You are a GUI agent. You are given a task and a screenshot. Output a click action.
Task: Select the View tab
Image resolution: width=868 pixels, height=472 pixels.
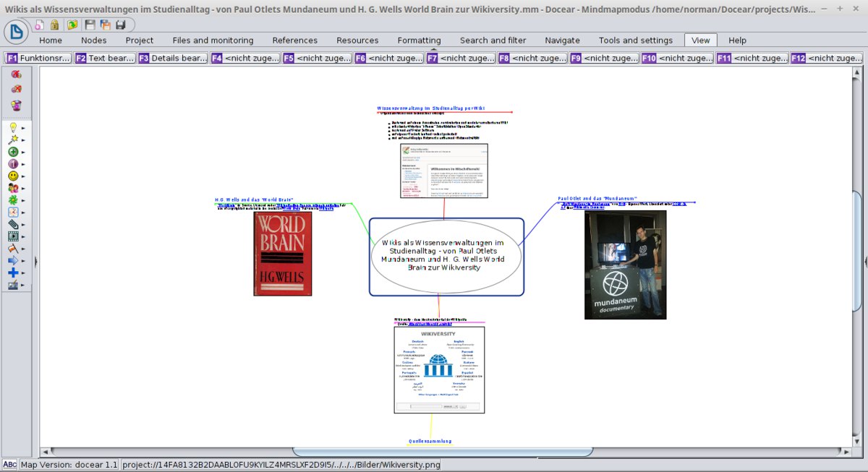pos(701,40)
